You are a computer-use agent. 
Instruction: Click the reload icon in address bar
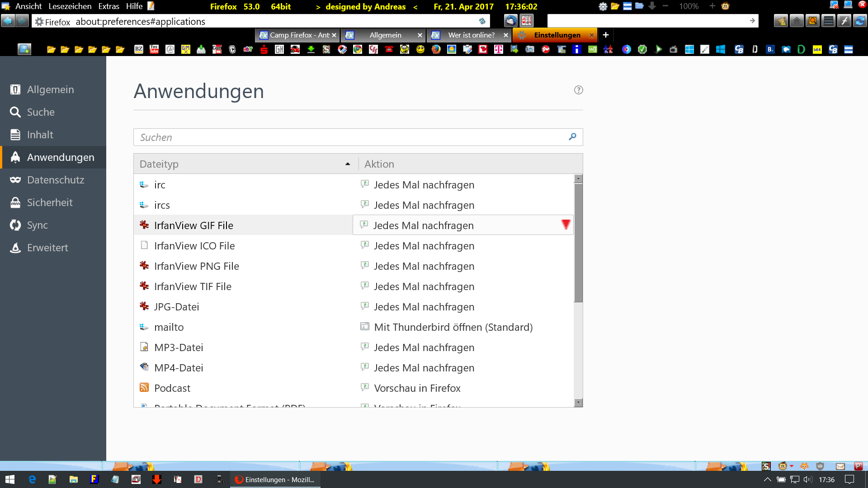coord(482,21)
